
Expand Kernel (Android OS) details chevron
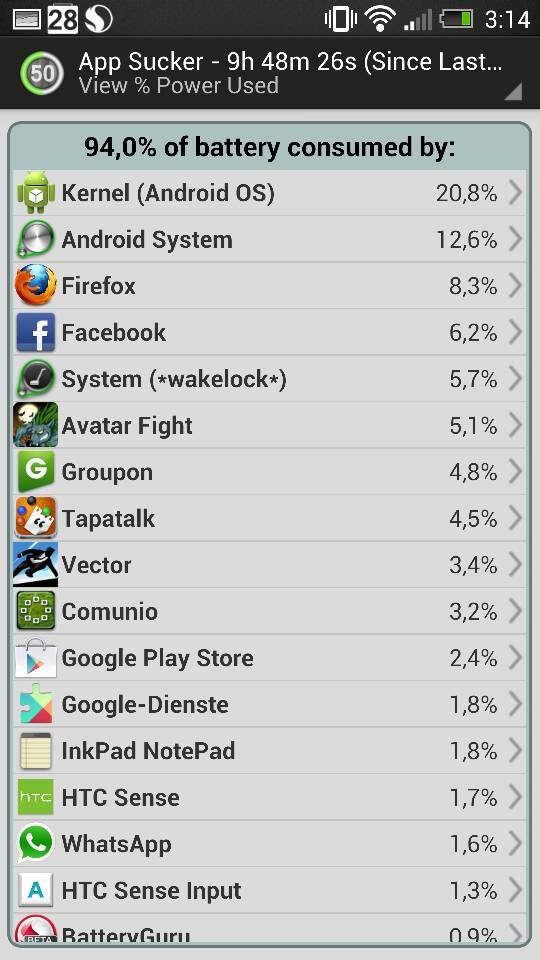coord(516,193)
